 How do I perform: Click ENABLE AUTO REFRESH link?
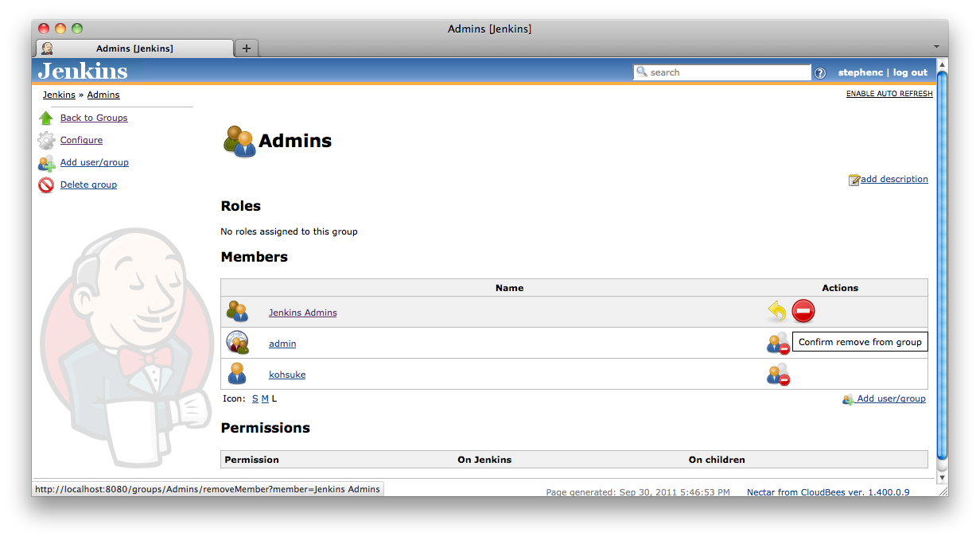click(889, 94)
